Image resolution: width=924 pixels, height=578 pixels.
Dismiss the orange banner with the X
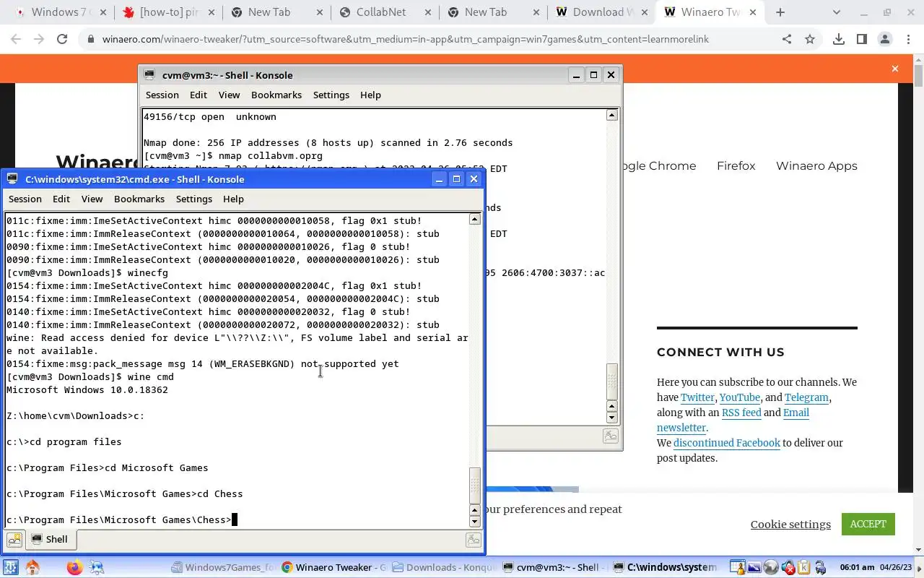[x=895, y=69]
